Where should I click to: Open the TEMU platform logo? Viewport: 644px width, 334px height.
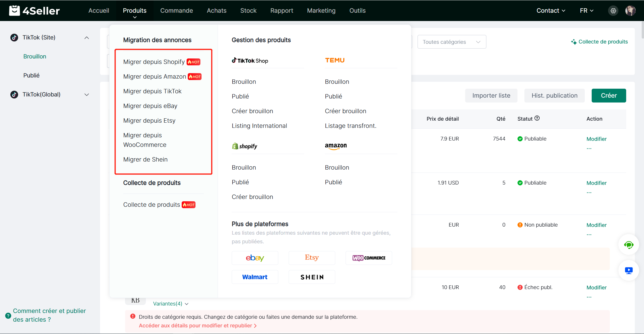335,60
